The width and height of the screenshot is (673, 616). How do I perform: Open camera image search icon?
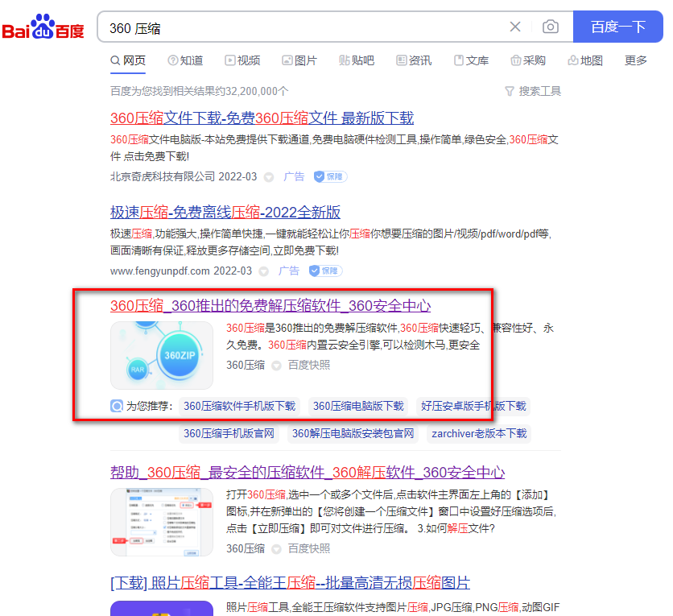click(x=551, y=27)
